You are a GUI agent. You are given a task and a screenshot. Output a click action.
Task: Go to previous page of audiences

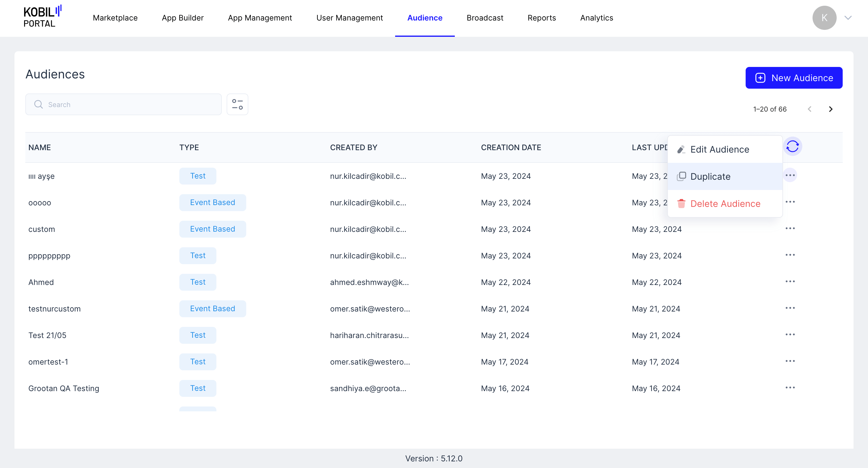coord(809,109)
